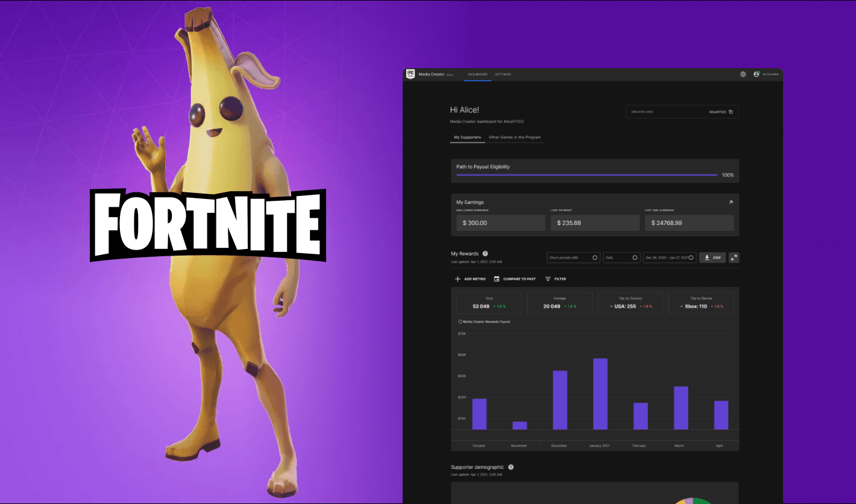Select the My Supporters tab
Viewport: 856px width, 504px height.
(x=467, y=137)
